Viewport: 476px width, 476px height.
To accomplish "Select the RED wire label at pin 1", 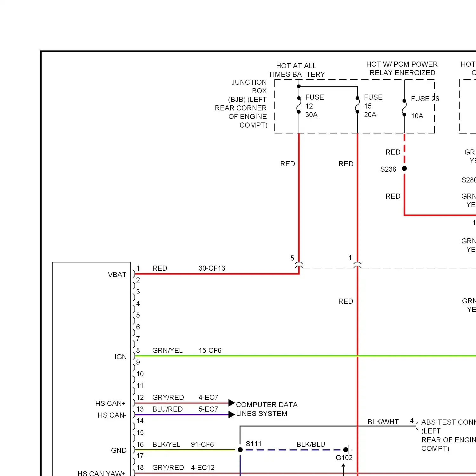I will [160, 268].
